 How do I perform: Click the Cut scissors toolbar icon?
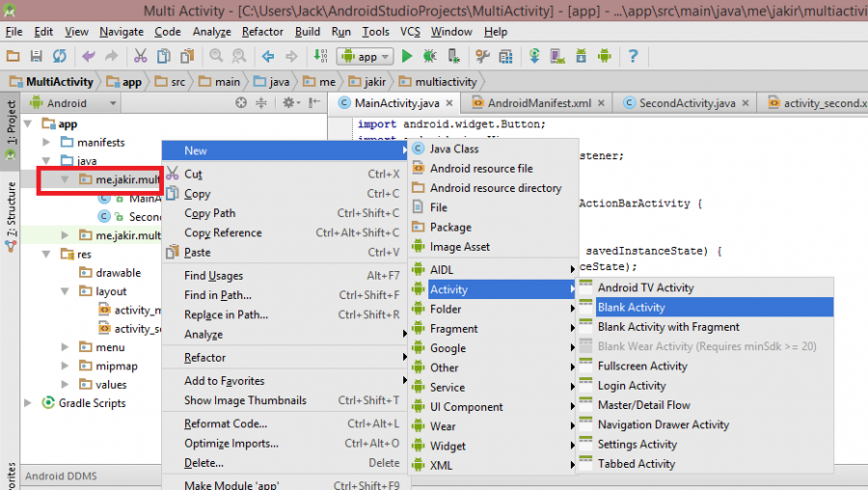[x=140, y=57]
